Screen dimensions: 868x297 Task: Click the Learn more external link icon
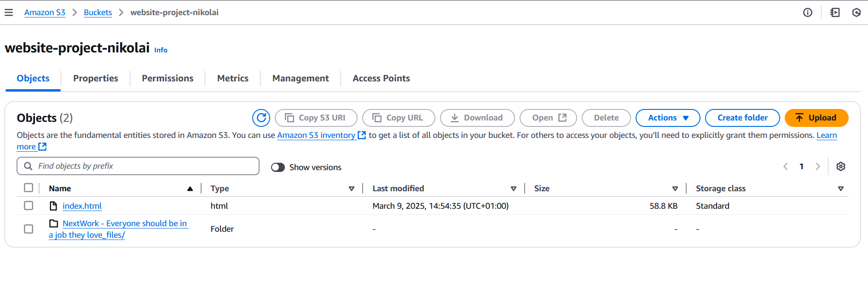tap(42, 147)
